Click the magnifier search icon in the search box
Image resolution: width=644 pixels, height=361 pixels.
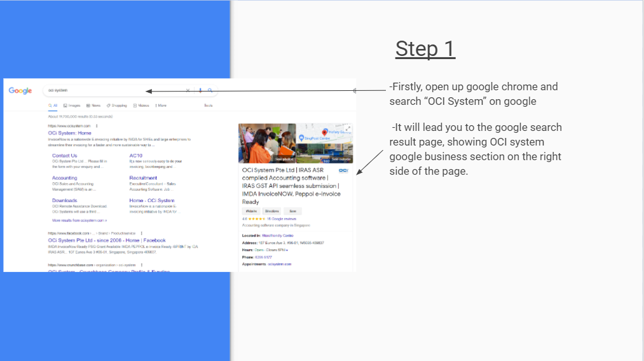[210, 90]
